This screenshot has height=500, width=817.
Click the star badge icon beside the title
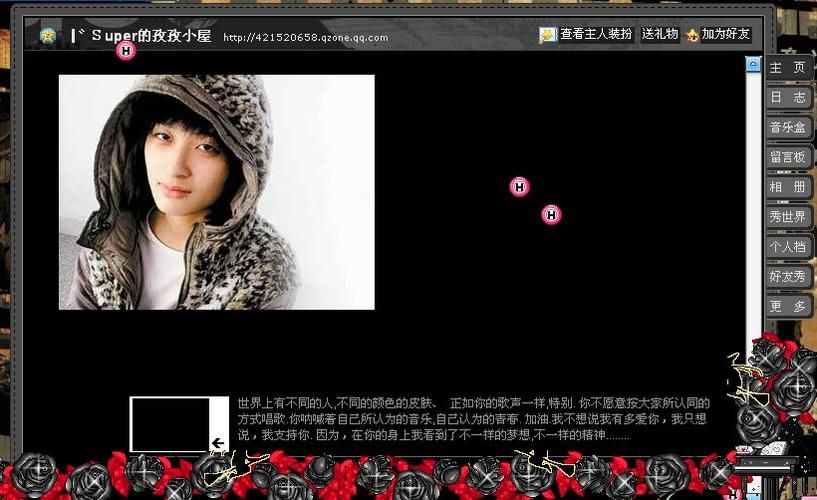tap(47, 36)
